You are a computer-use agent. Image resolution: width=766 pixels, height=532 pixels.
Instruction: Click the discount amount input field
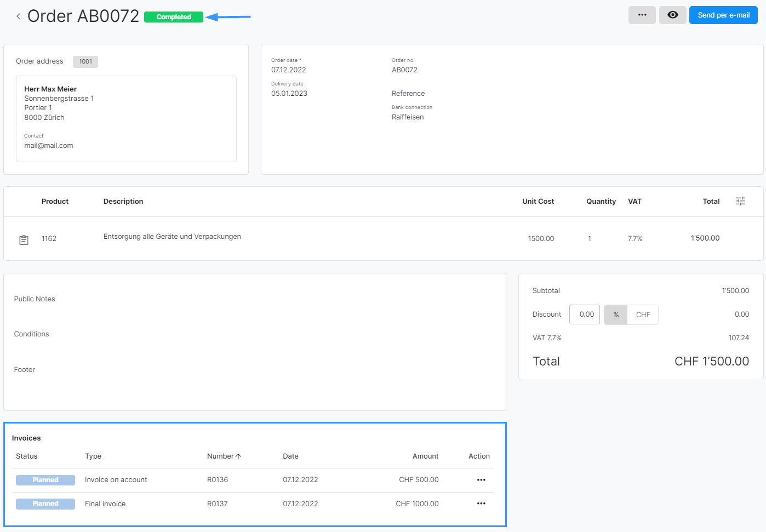pyautogui.click(x=585, y=314)
